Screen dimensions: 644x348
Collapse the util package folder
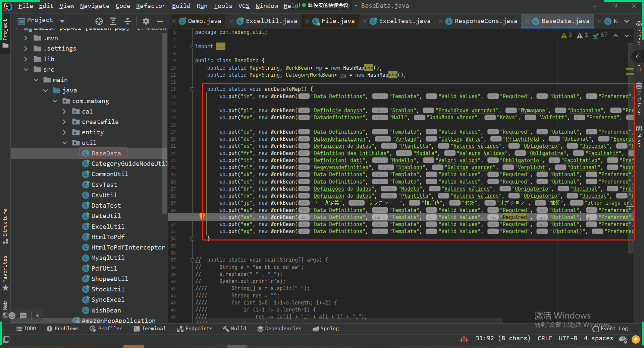64,143
